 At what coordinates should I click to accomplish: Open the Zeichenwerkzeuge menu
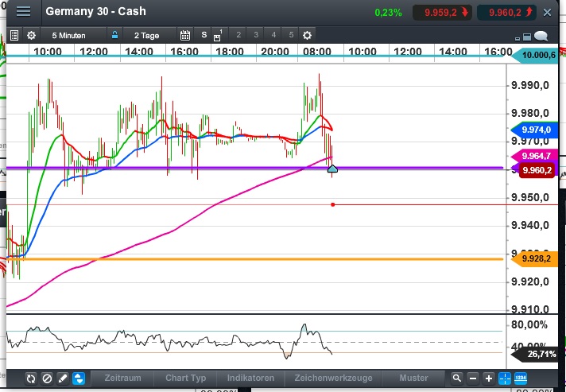333,378
